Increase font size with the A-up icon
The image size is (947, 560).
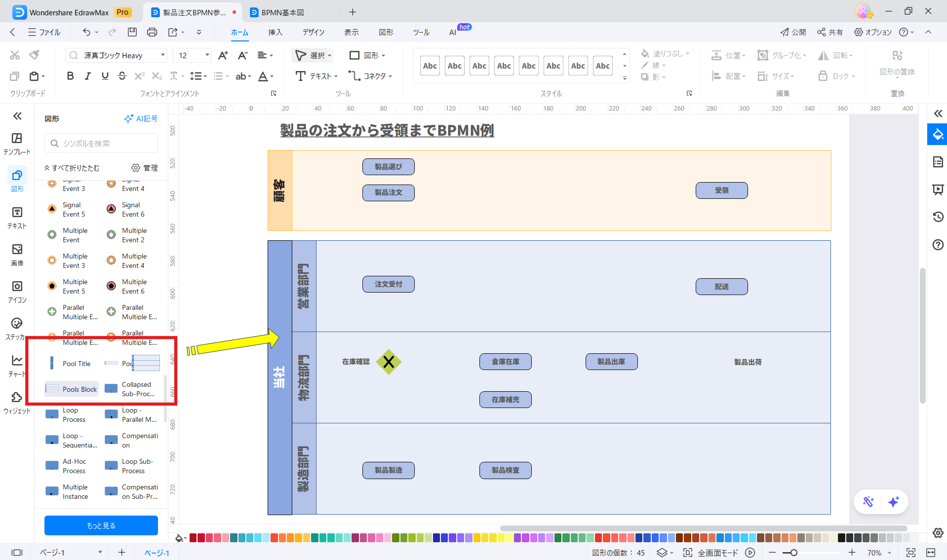(223, 55)
